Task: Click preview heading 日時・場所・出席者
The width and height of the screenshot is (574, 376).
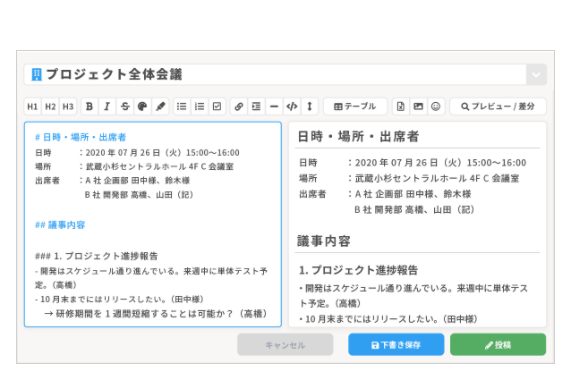Action: (x=358, y=137)
